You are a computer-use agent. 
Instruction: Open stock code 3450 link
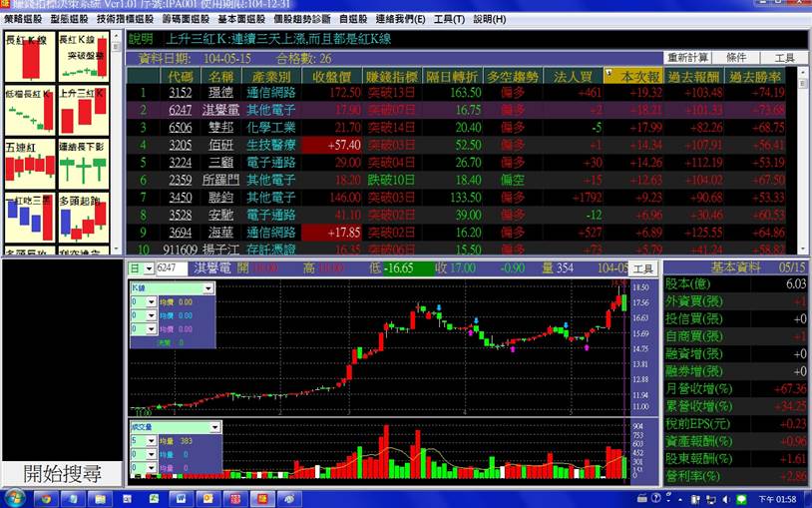click(181, 198)
